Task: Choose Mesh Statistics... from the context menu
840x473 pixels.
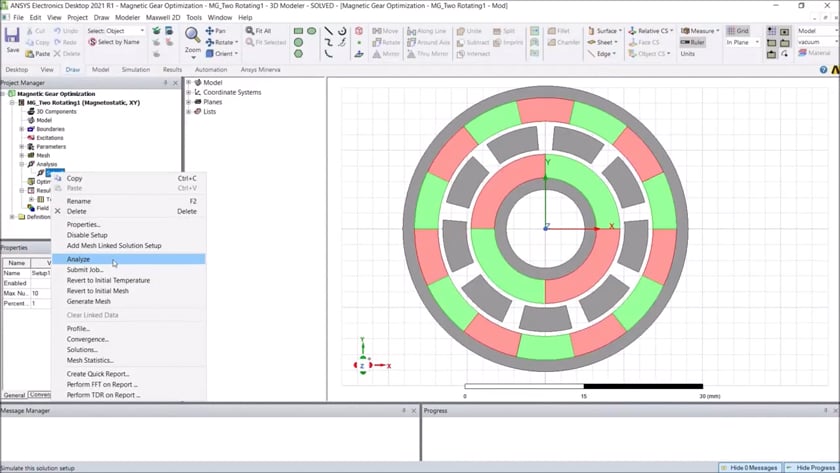Action: click(129, 361)
